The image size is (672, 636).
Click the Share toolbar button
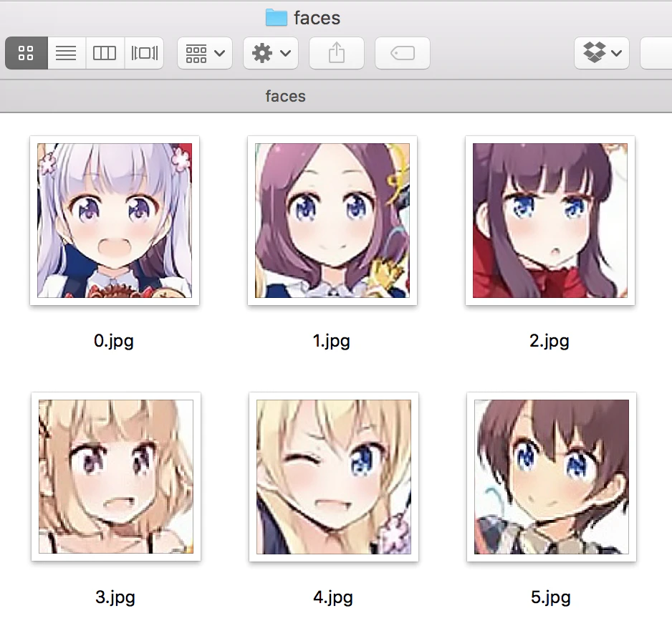pos(337,53)
